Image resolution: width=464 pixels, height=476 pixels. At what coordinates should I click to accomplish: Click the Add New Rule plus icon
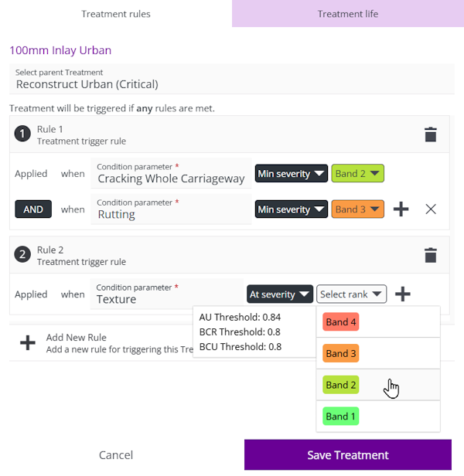point(28,343)
